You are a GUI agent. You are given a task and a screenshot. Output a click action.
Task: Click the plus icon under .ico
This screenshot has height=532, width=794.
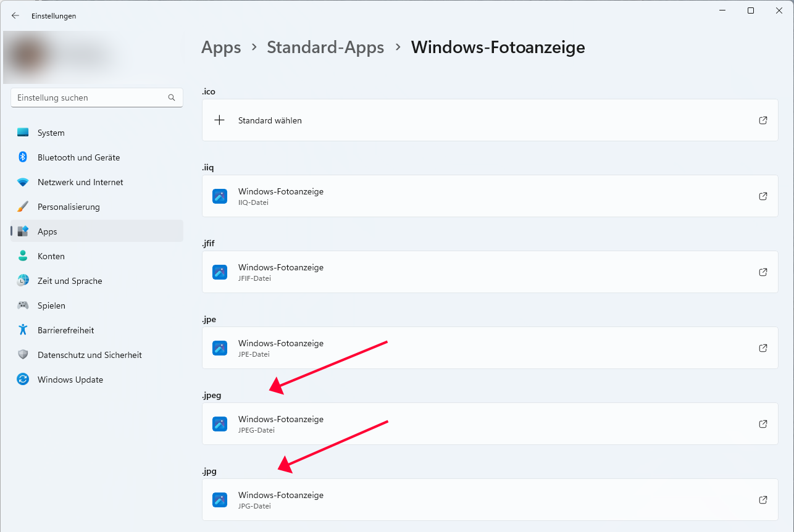pos(219,120)
